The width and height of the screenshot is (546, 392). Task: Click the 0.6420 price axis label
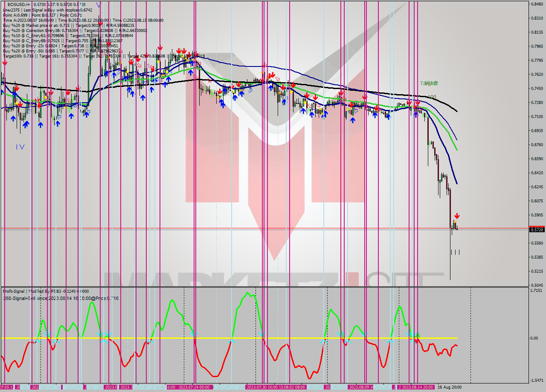(537, 173)
